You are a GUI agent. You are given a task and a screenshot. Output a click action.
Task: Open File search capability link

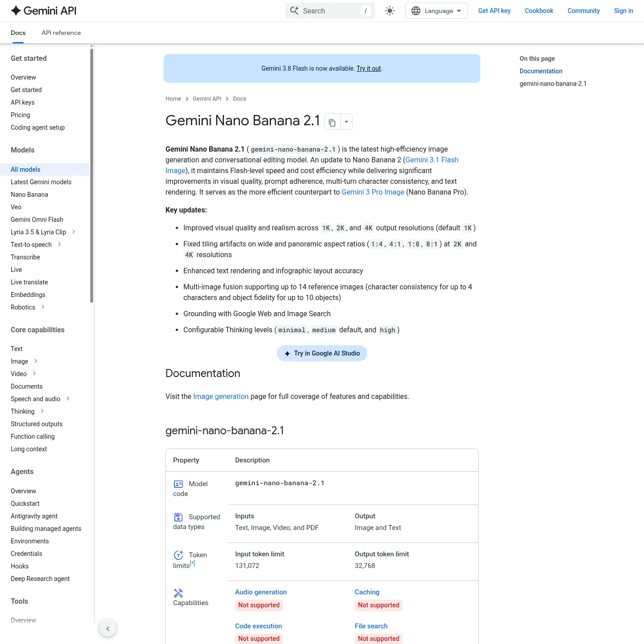tap(371, 626)
